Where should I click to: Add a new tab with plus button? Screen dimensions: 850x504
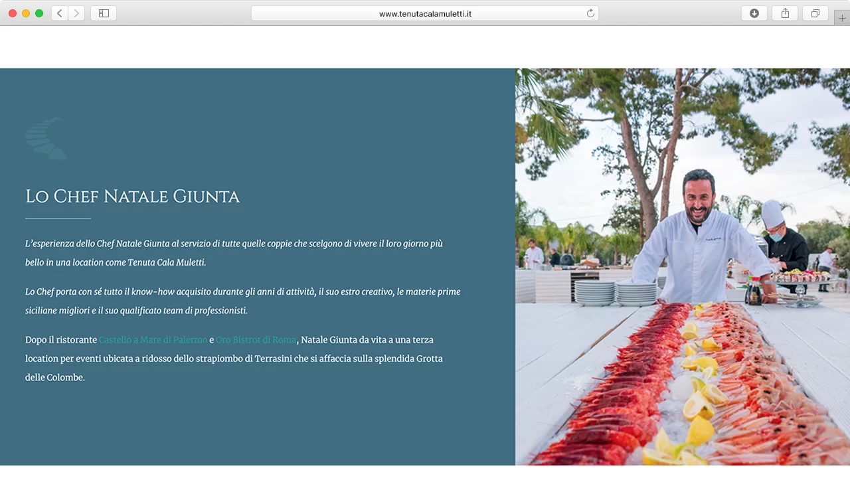point(842,18)
